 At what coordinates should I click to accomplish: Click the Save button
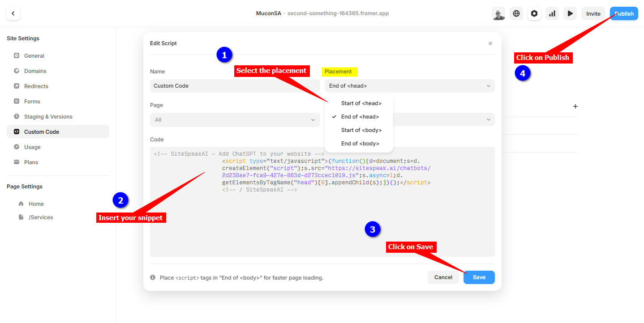coord(479,277)
